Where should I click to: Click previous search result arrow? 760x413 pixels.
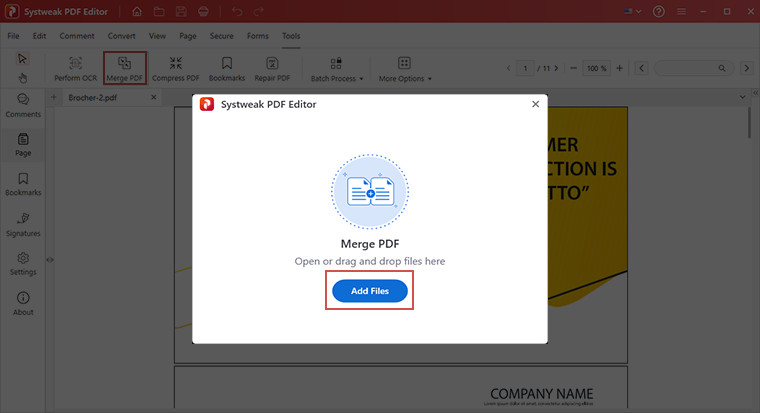tap(642, 68)
